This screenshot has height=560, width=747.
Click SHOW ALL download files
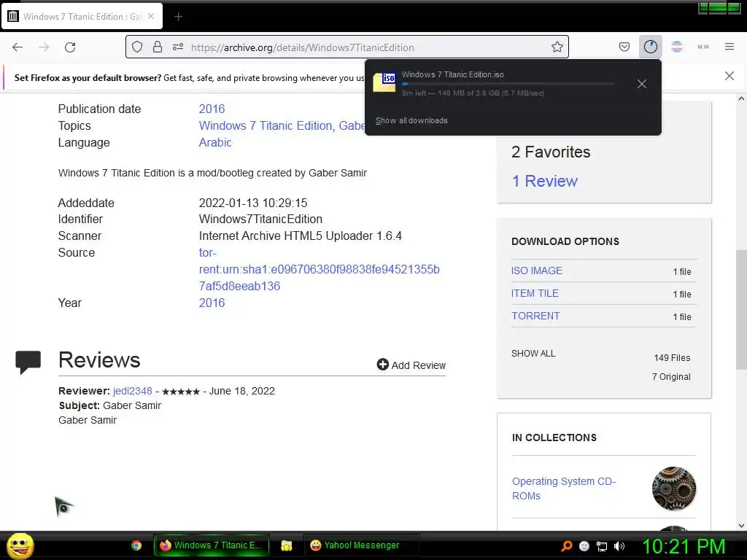click(x=533, y=354)
